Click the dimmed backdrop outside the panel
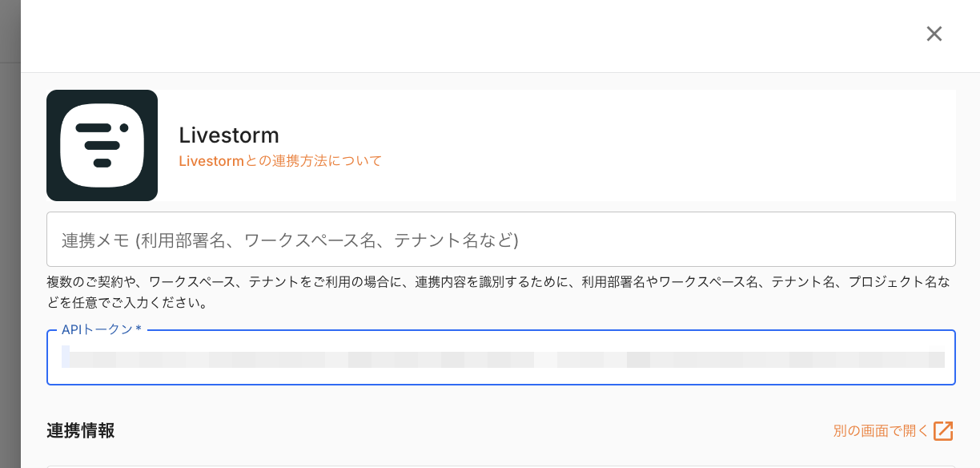Image resolution: width=980 pixels, height=468 pixels. (x=10, y=240)
